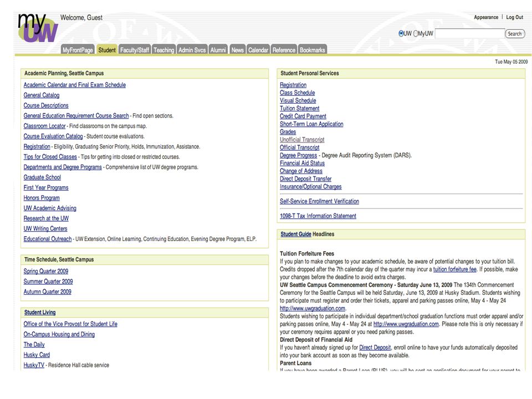Click Log Out
532x399 pixels.
pos(514,17)
